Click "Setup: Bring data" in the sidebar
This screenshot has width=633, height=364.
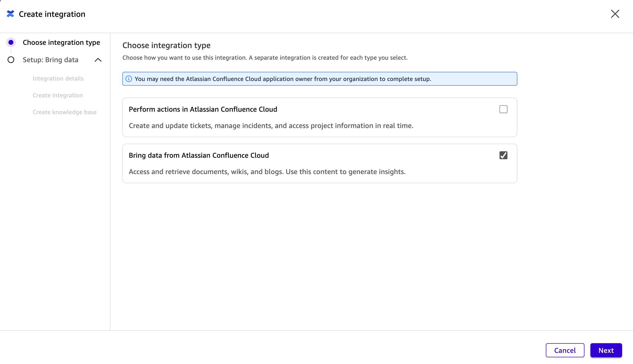pos(51,60)
